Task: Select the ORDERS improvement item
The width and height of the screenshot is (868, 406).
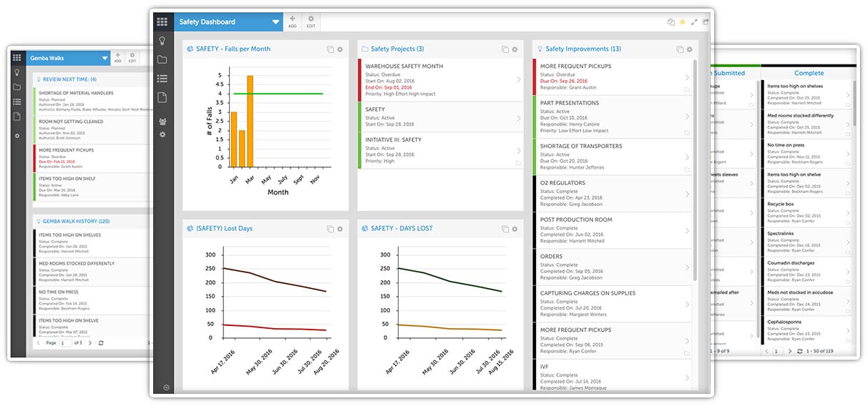Action: [613, 267]
